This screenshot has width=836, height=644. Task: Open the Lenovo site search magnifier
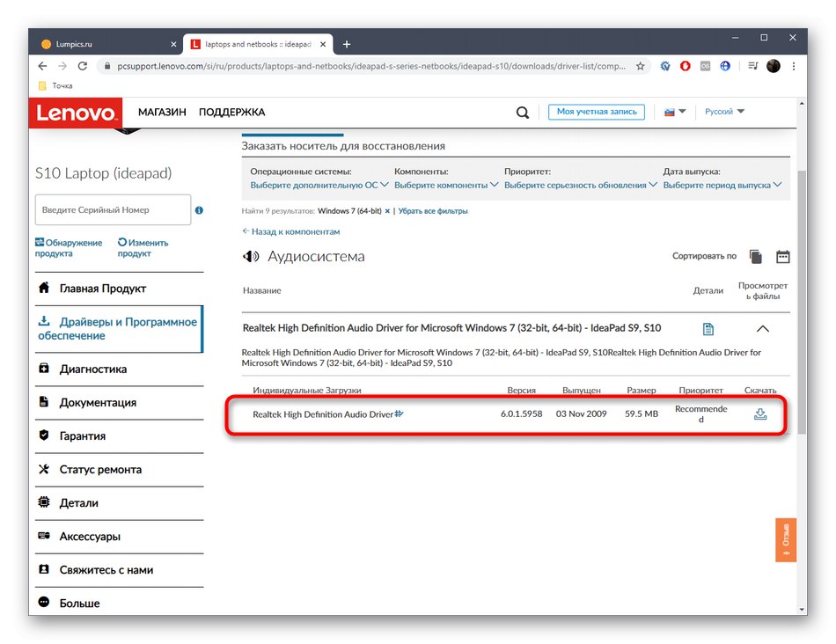tap(523, 113)
